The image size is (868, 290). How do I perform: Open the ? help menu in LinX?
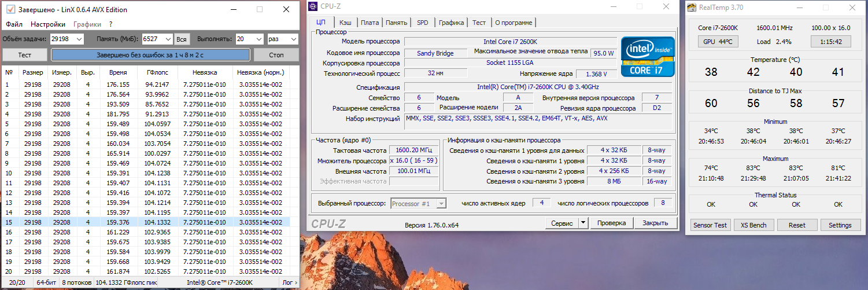pos(110,24)
